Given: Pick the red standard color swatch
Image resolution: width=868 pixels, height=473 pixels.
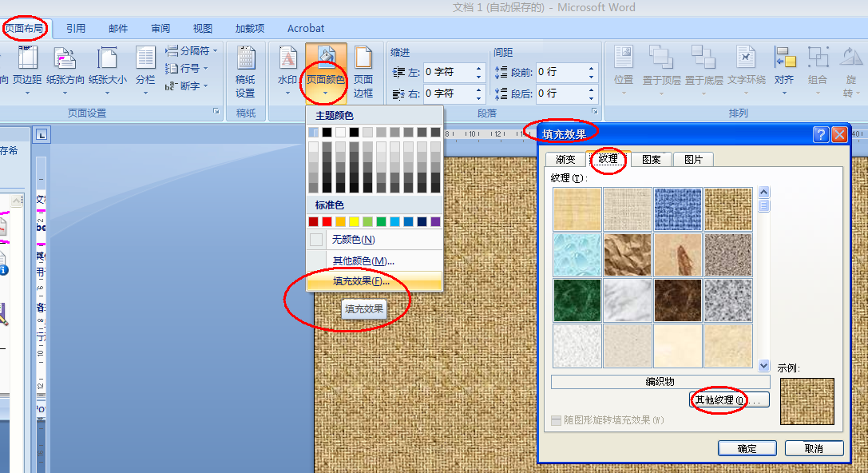Looking at the screenshot, I should 327,221.
